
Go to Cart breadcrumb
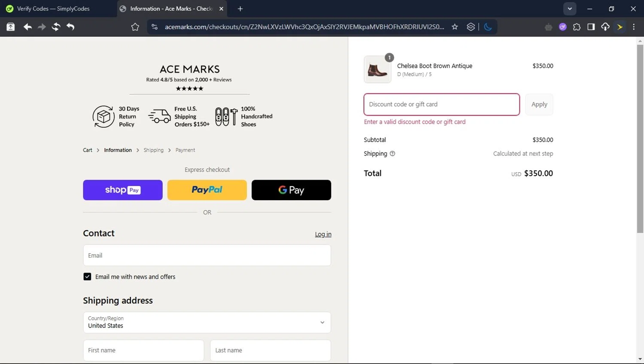click(88, 150)
